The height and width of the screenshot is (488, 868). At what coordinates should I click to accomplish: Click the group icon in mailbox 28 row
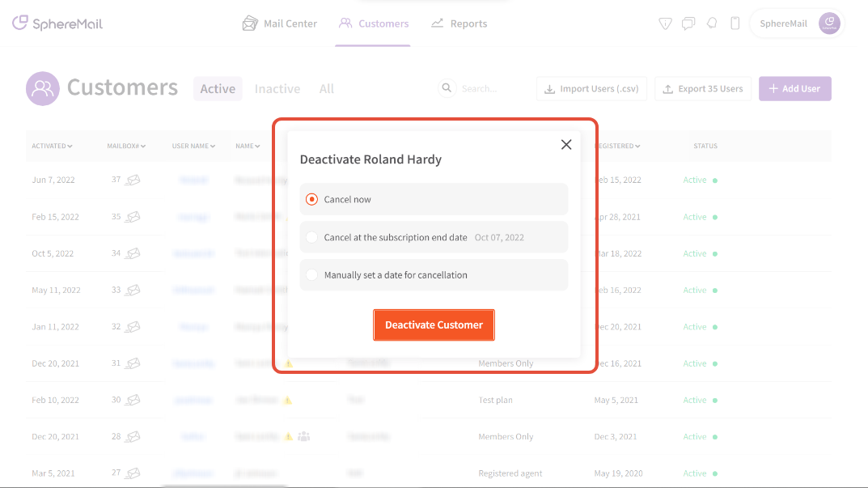pos(304,436)
